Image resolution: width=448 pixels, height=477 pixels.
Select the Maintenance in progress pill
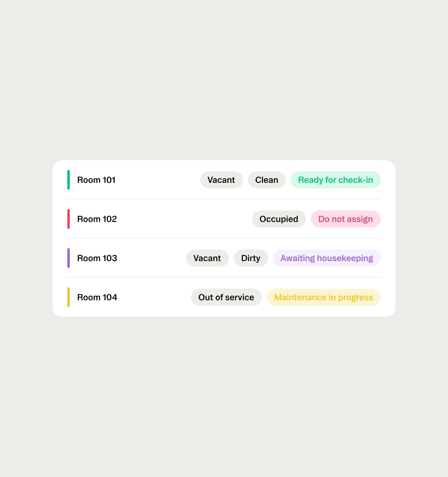[x=323, y=297]
